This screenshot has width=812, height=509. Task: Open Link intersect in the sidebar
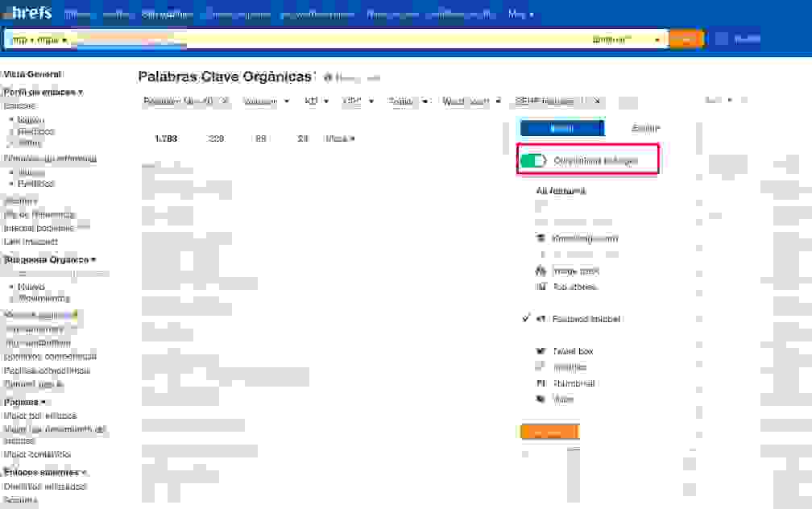click(x=31, y=242)
